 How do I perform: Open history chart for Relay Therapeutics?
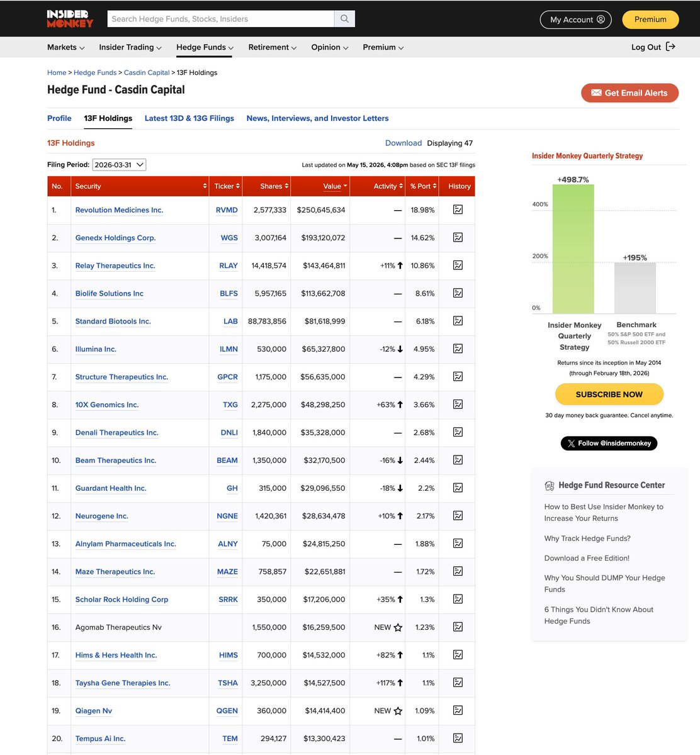pyautogui.click(x=458, y=266)
